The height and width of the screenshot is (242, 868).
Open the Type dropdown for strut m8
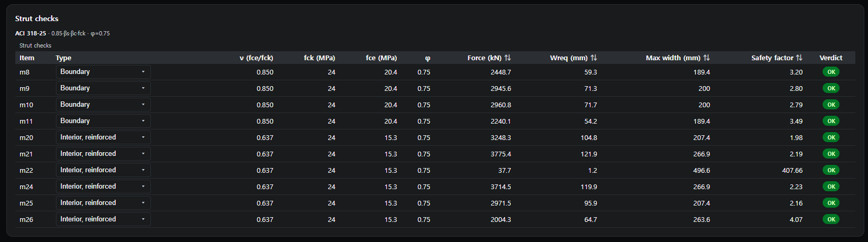tap(103, 72)
